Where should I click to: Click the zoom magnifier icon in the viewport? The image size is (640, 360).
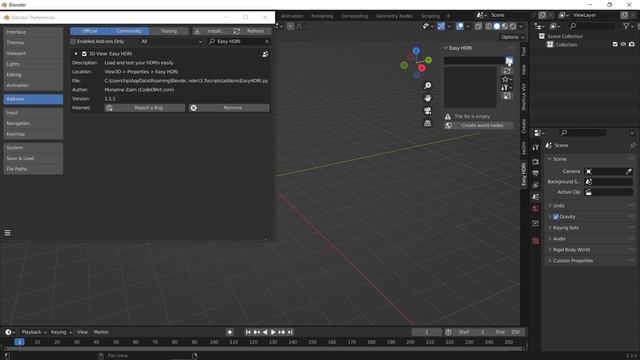point(427,86)
